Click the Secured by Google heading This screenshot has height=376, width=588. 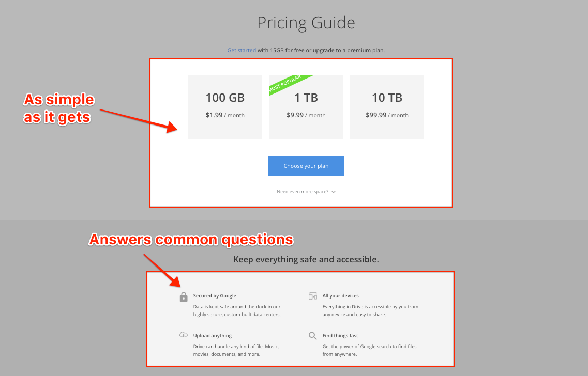[215, 296]
